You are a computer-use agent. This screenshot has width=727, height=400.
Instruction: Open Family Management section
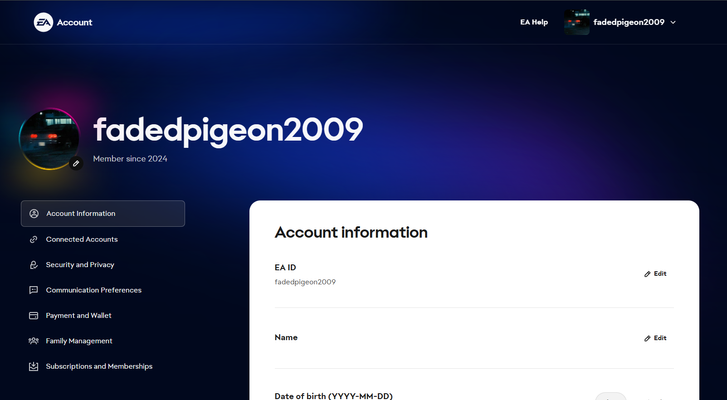click(x=79, y=341)
